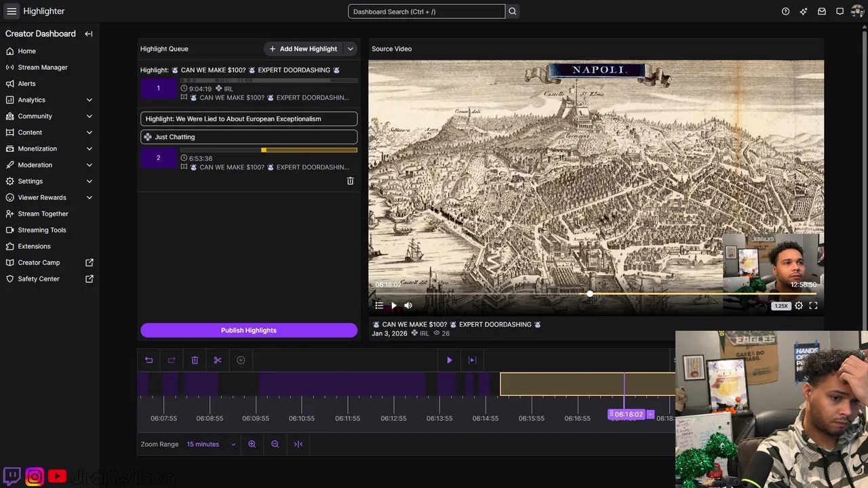Select highlight 2 thumbnail in queue
Viewport: 868px width, 488px height.
[x=159, y=158]
